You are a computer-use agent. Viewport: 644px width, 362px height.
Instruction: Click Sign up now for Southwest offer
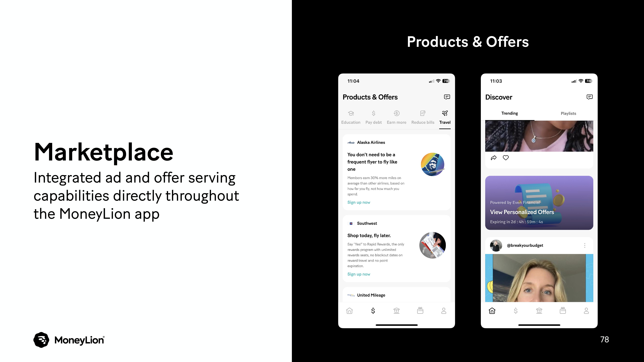click(x=359, y=274)
